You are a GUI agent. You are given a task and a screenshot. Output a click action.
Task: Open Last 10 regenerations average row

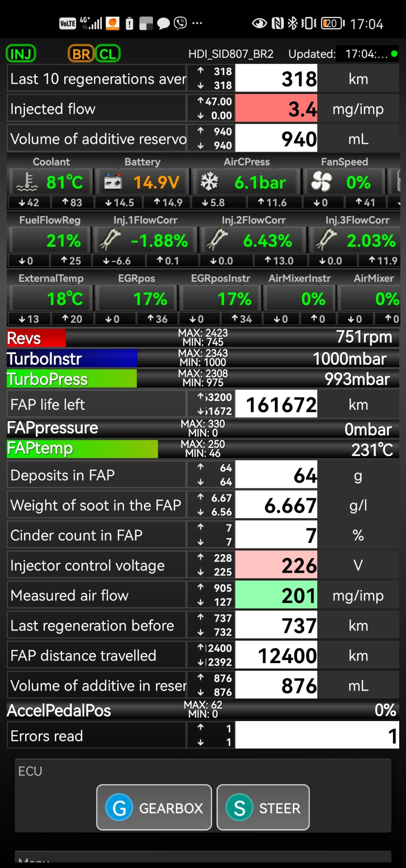[203, 79]
